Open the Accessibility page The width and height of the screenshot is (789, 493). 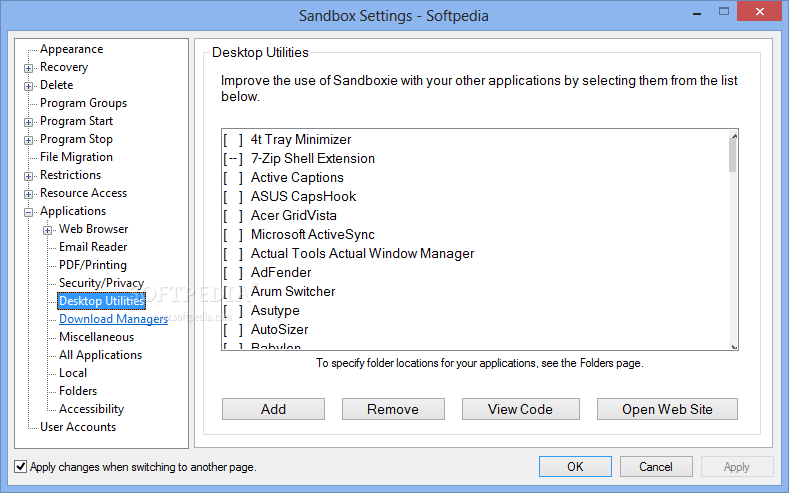click(92, 409)
